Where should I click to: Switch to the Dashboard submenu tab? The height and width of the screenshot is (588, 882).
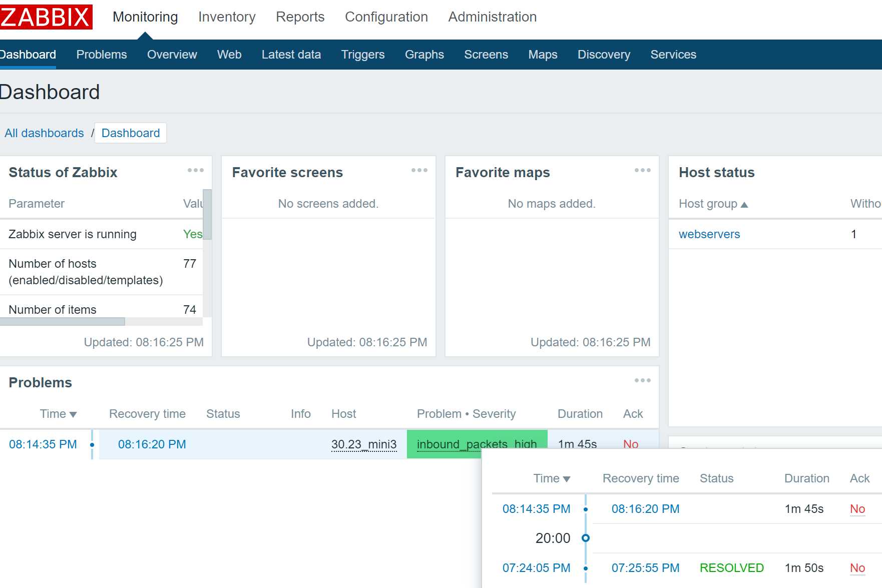click(x=28, y=55)
